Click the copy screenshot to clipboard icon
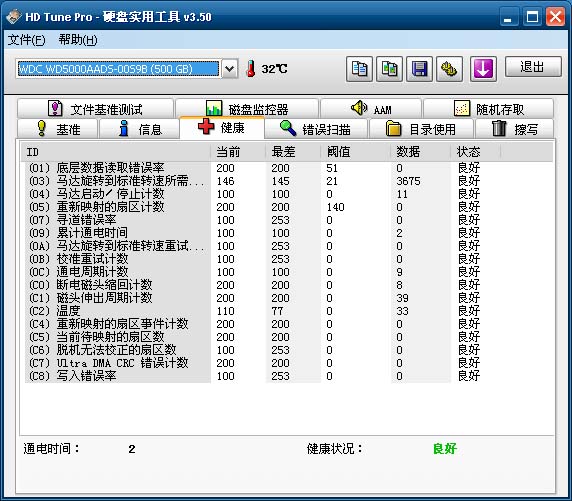Image resolution: width=572 pixels, height=501 pixels. (x=389, y=69)
